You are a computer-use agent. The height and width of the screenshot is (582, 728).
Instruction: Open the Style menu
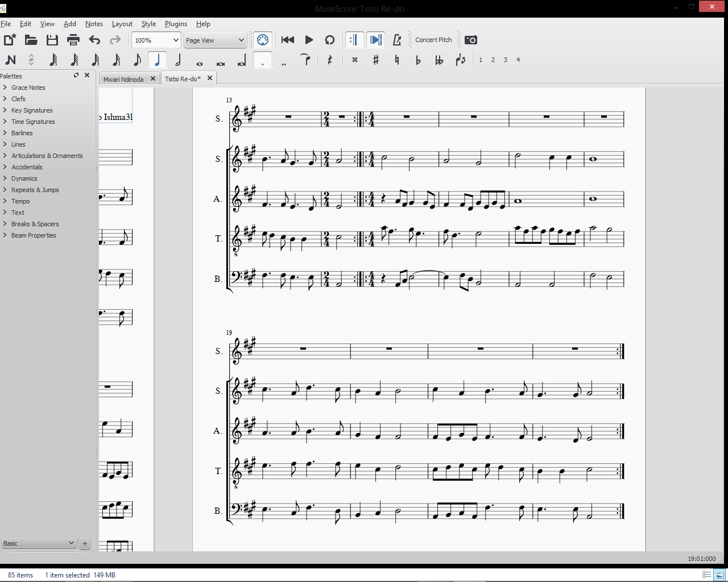point(148,24)
